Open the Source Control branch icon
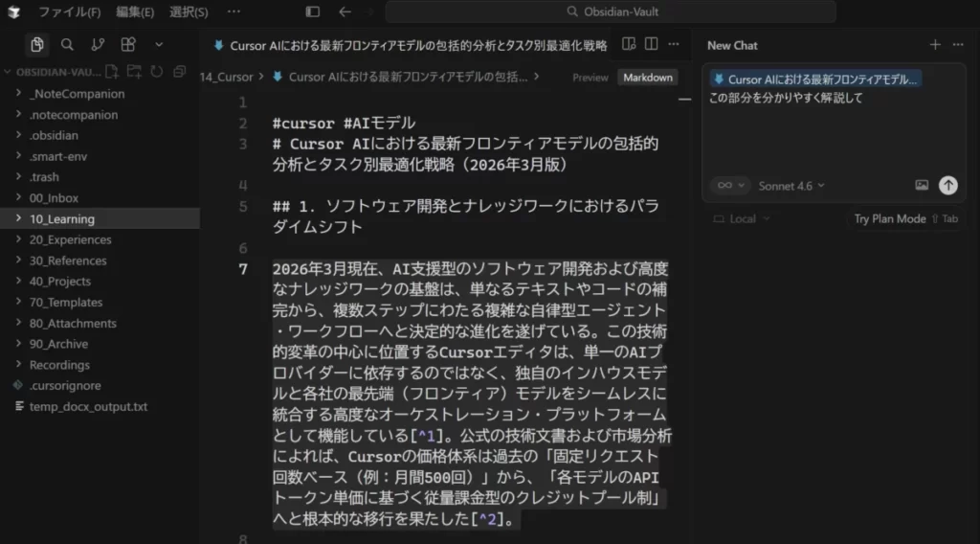980x544 pixels. 98,44
